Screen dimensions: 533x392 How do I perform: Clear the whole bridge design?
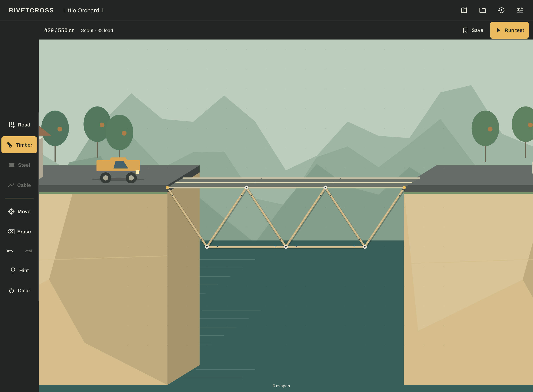[19, 291]
